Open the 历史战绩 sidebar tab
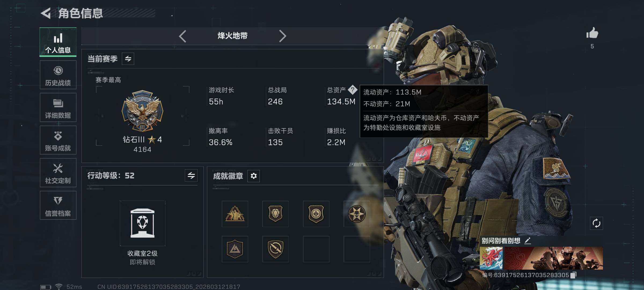 click(58, 75)
